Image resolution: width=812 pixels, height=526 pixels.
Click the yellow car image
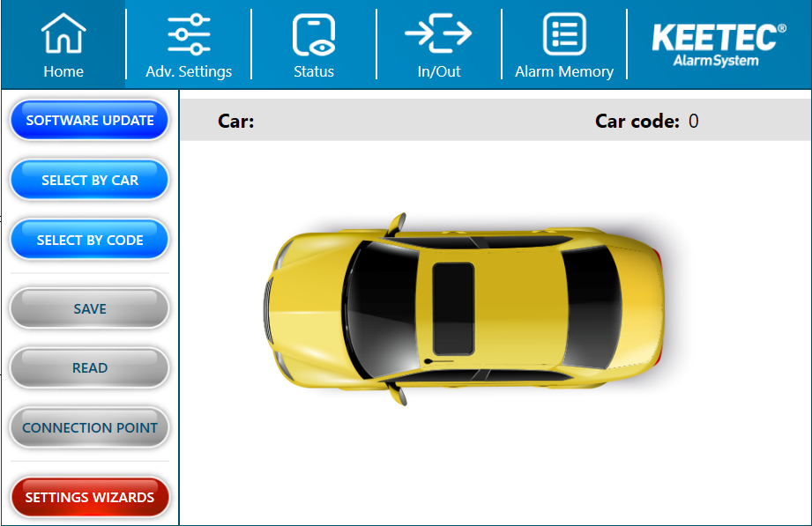(464, 309)
